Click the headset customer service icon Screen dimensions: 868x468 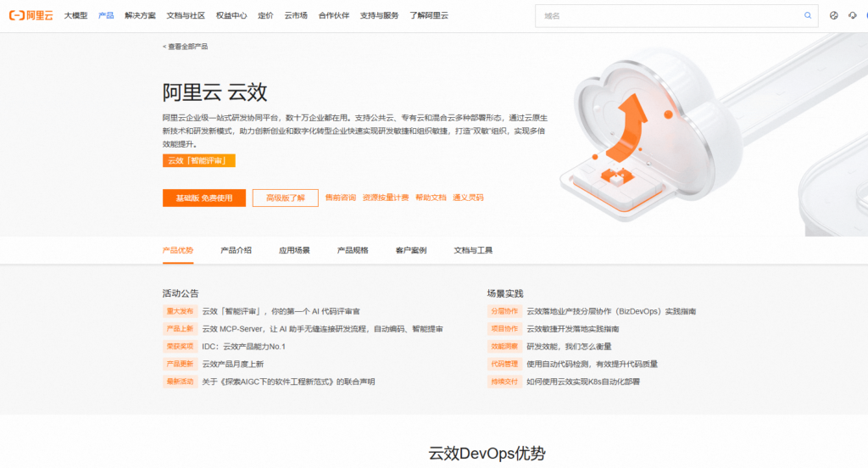(852, 15)
